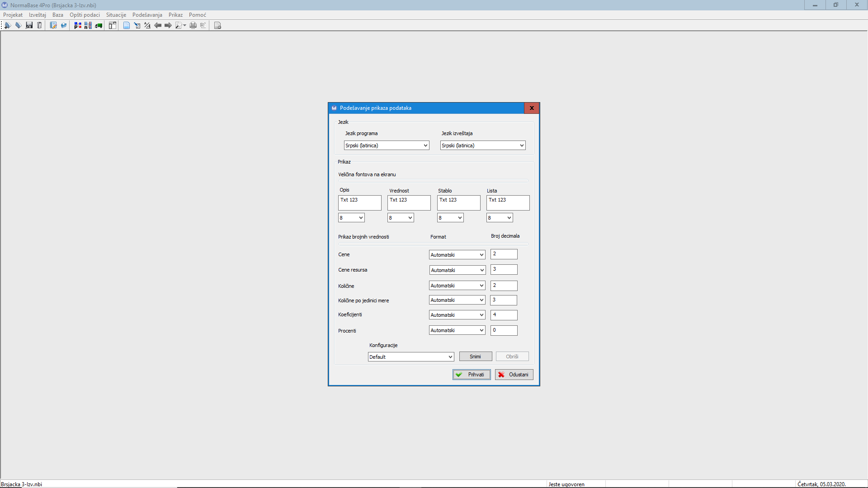868x488 pixels.
Task: Open the Izveštaj menu
Action: coord(38,15)
